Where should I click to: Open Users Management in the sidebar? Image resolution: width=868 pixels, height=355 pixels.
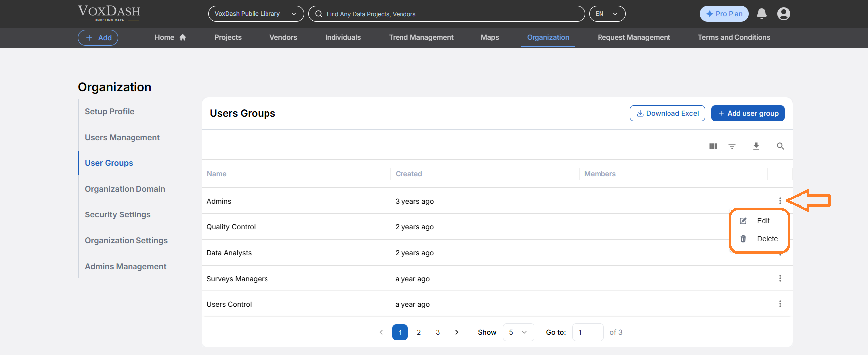(122, 137)
